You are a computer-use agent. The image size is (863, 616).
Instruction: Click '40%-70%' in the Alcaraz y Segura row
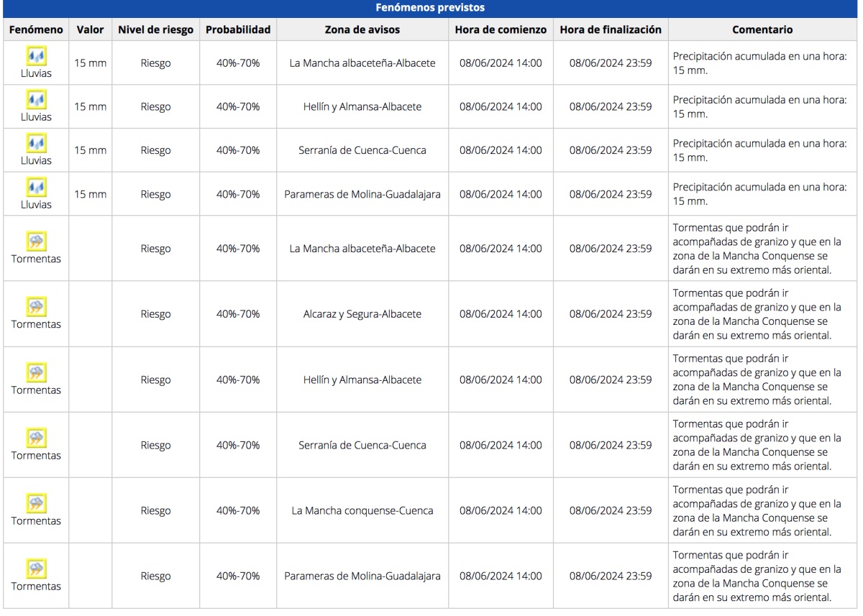tap(238, 314)
